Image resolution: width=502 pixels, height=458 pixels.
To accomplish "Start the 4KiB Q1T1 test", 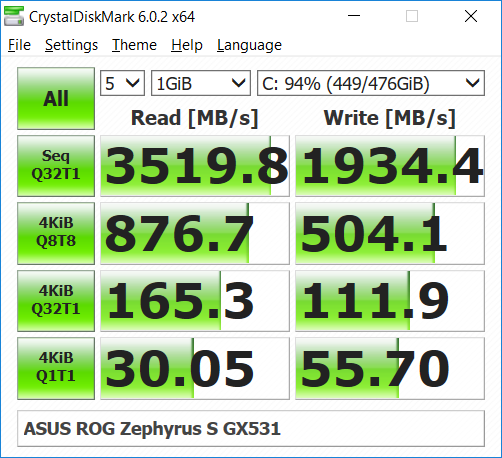I will (x=56, y=368).
